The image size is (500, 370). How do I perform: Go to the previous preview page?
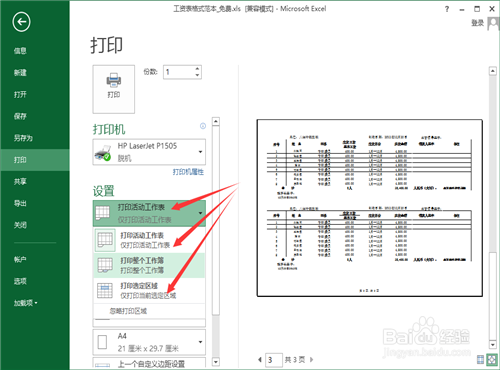point(260,360)
